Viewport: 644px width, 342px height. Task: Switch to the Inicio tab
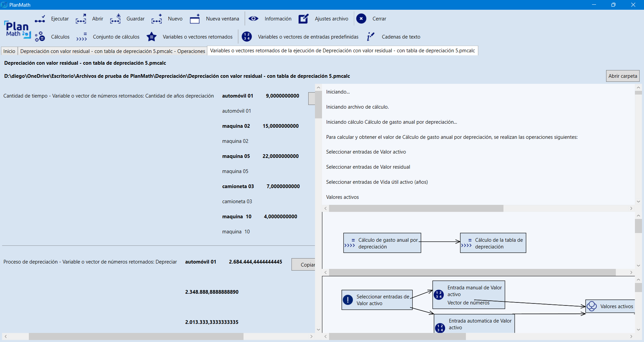9,51
